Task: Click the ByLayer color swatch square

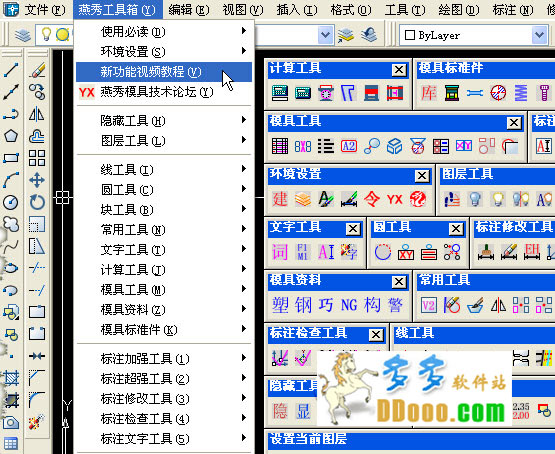Action: pos(410,35)
